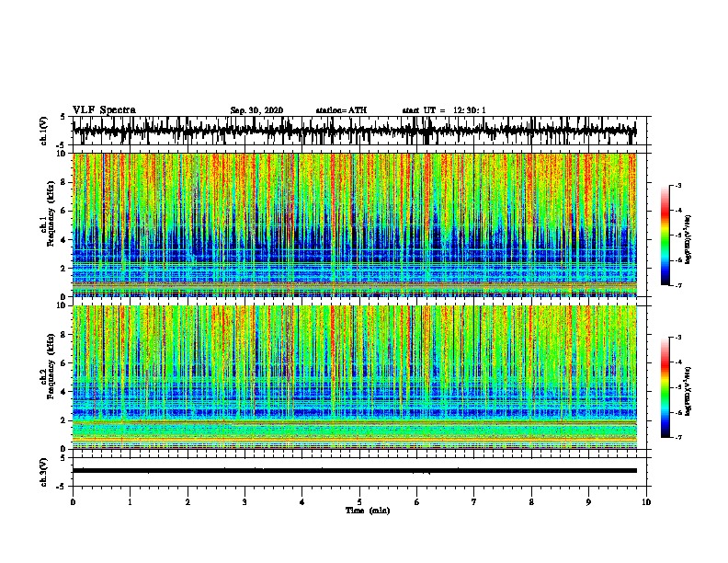Viewport: 728px width, 563px height.
Task: Click time axis tick label "6"
Action: coord(416,502)
